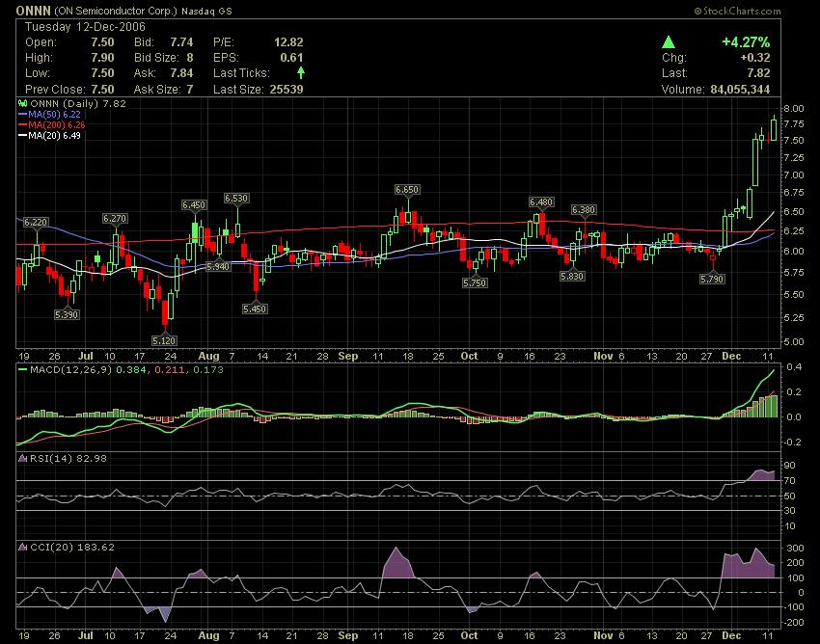Click the purple area icon beside RSI(14)
820x644 pixels.
click(22, 458)
